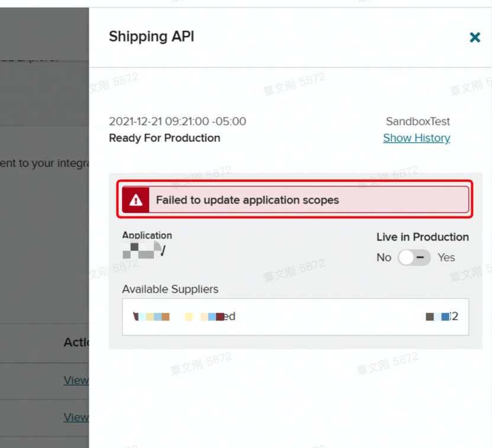Click the Available Suppliers heading

coord(170,289)
